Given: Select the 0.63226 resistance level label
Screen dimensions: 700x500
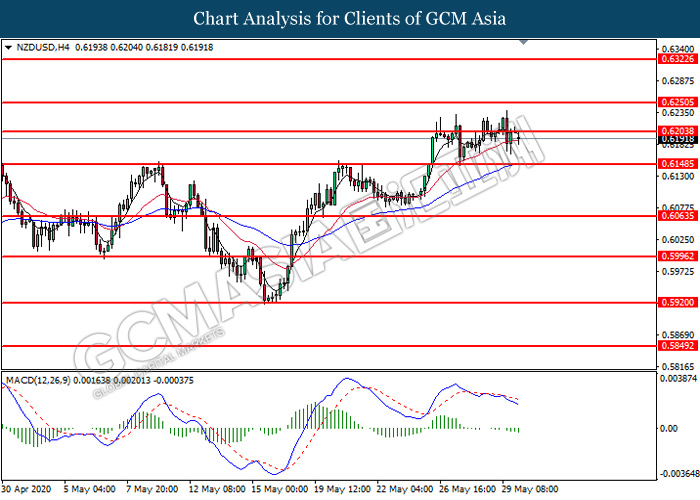Looking at the screenshot, I should pos(677,59).
